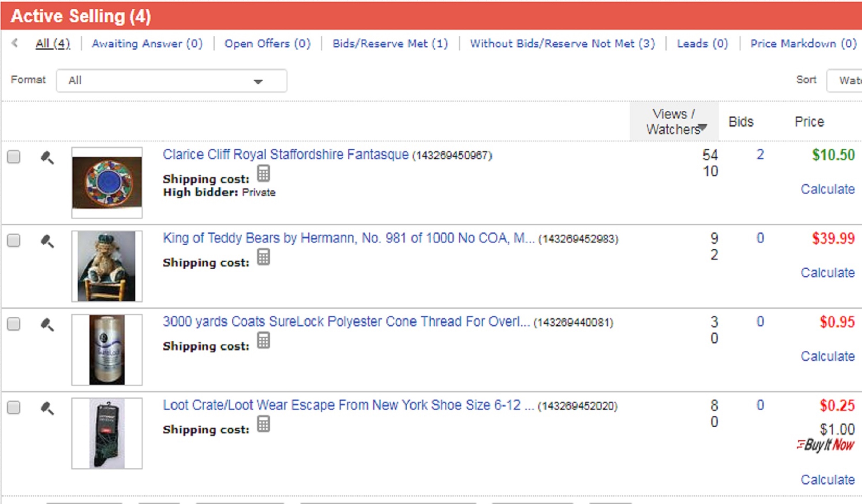
Task: Click item number (143269452020)
Action: (577, 406)
